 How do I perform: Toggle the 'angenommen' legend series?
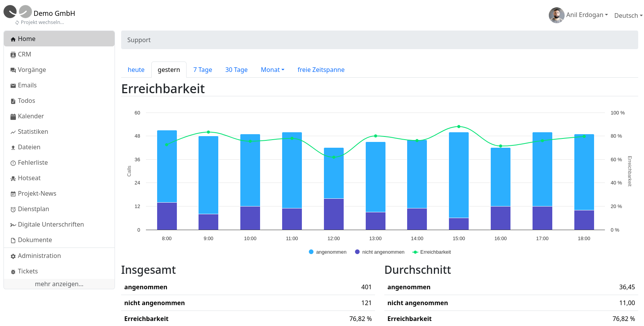pos(327,252)
